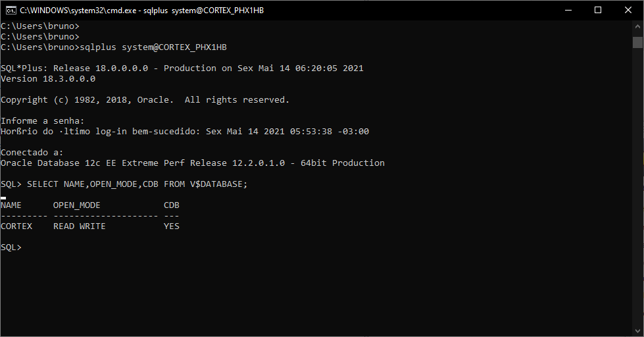This screenshot has height=337, width=644.
Task: Click the scrollbar down arrow
Action: pyautogui.click(x=637, y=330)
